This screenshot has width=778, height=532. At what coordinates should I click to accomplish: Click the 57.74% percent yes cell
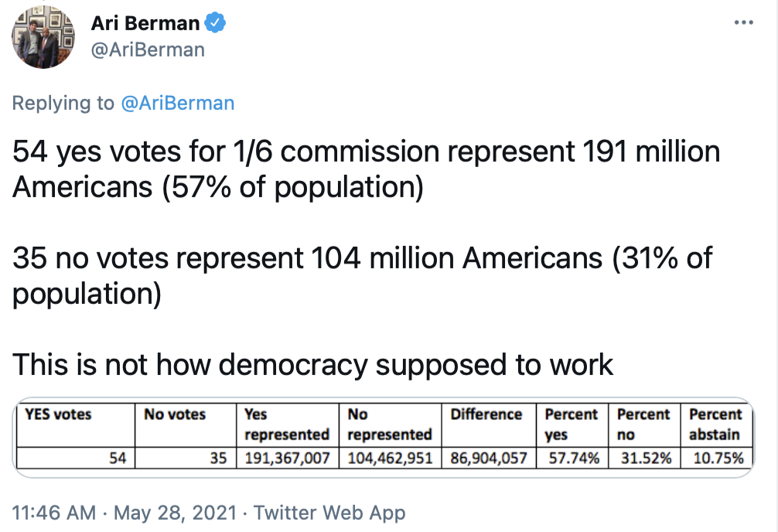573,459
